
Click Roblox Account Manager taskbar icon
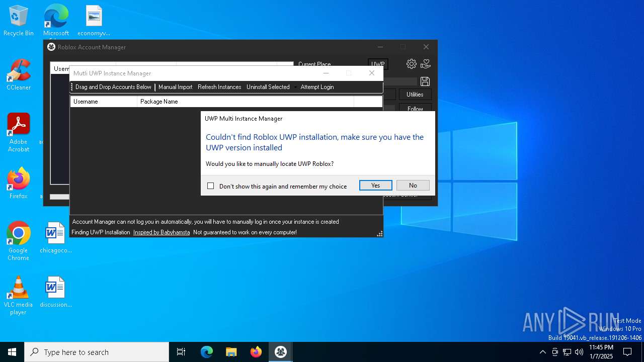[x=281, y=352]
